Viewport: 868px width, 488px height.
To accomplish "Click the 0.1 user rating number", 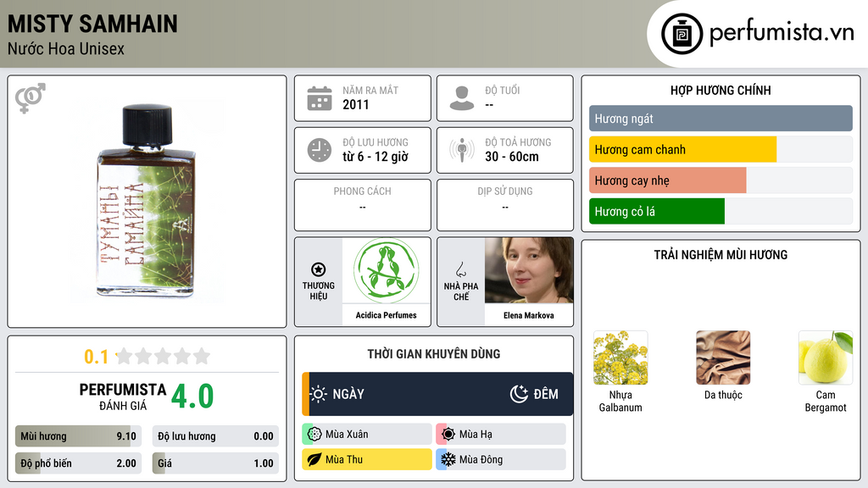I will (x=96, y=357).
